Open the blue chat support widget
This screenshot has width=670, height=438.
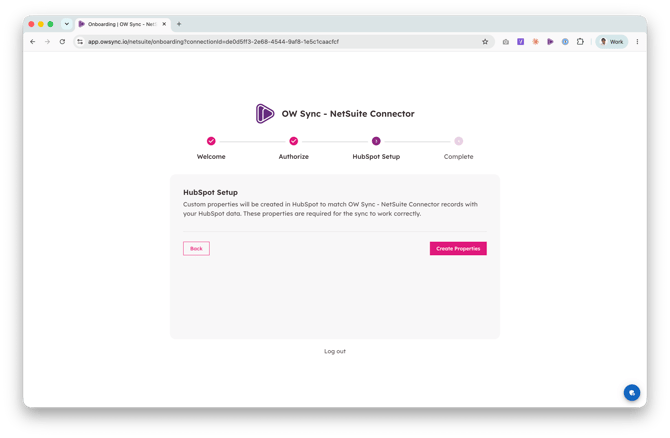(x=632, y=392)
